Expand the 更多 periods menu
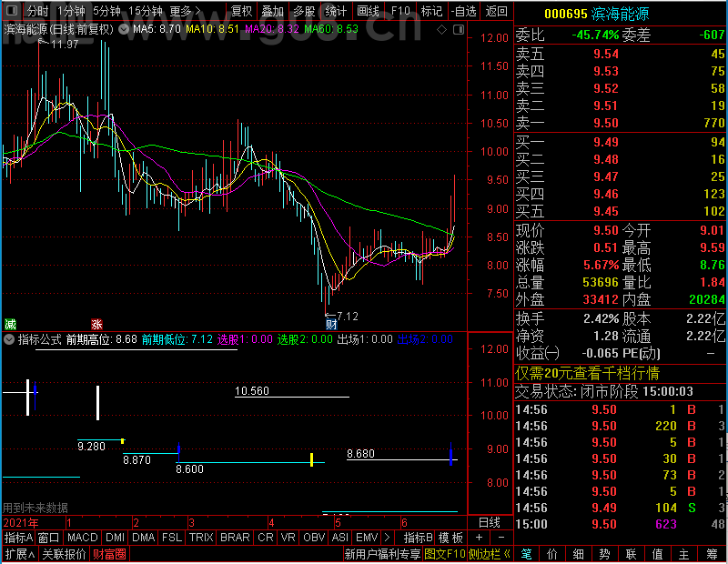Image resolution: width=728 pixels, height=564 pixels. 186,11
